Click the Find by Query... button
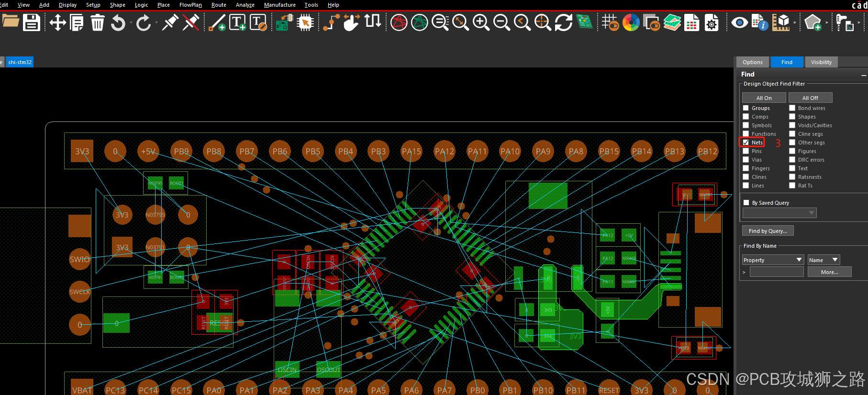 pos(768,231)
